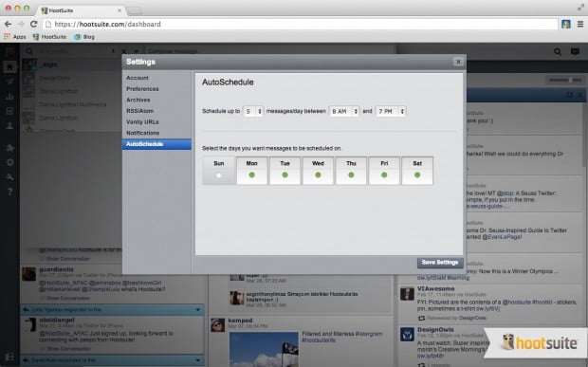This screenshot has width=588, height=367.
Task: Toggle scheduling on Wed
Action: [x=318, y=171]
